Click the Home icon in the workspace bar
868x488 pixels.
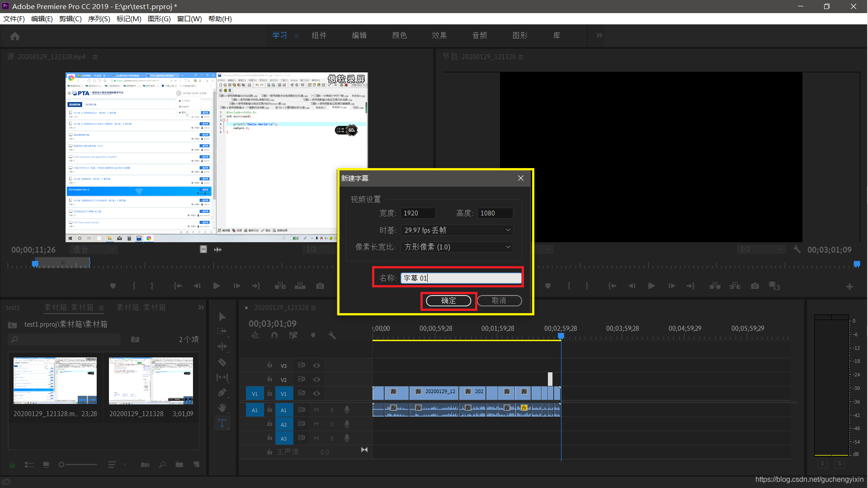point(15,36)
